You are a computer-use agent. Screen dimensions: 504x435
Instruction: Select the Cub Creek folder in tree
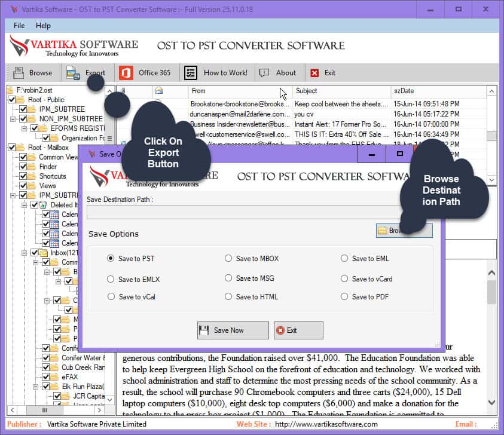click(x=83, y=367)
